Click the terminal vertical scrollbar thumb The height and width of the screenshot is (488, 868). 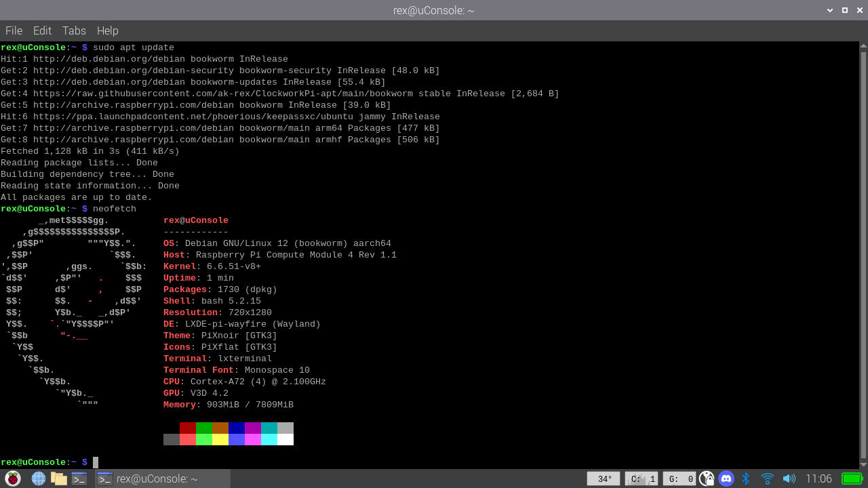pos(863,255)
